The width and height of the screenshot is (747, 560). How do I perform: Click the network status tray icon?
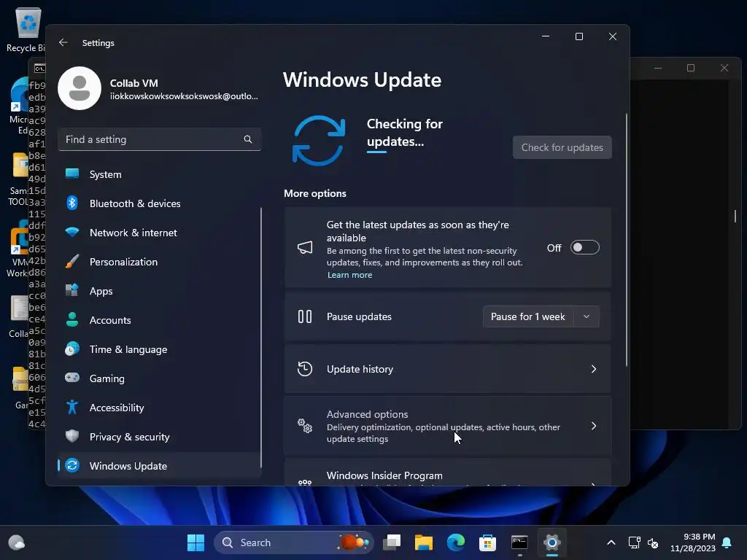pyautogui.click(x=634, y=542)
